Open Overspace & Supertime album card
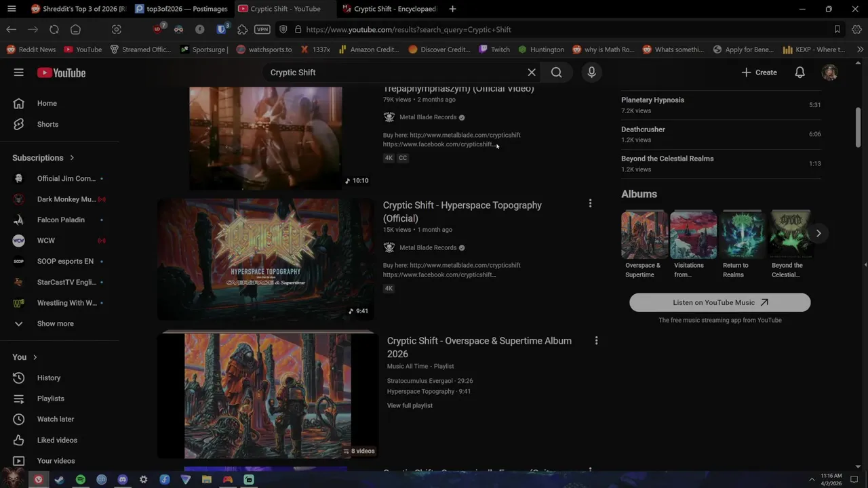868x488 pixels. 644,245
